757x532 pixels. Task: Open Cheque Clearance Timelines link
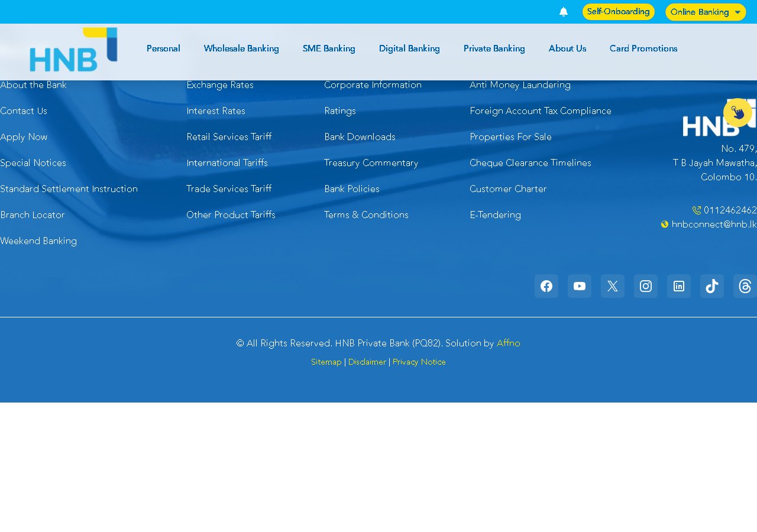(530, 163)
